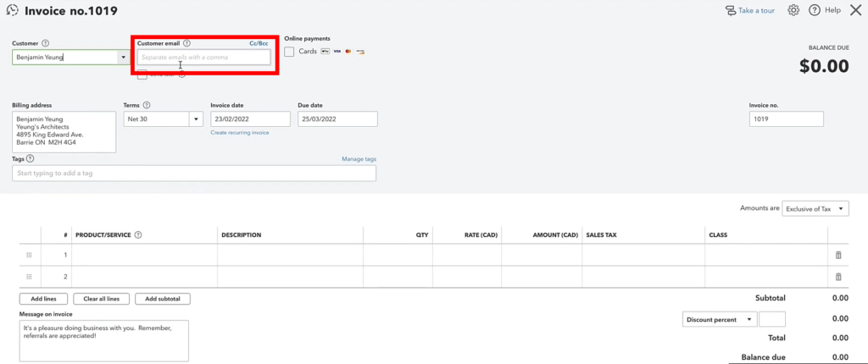Image resolution: width=868 pixels, height=364 pixels.
Task: Click the Visa card icon
Action: tap(337, 52)
